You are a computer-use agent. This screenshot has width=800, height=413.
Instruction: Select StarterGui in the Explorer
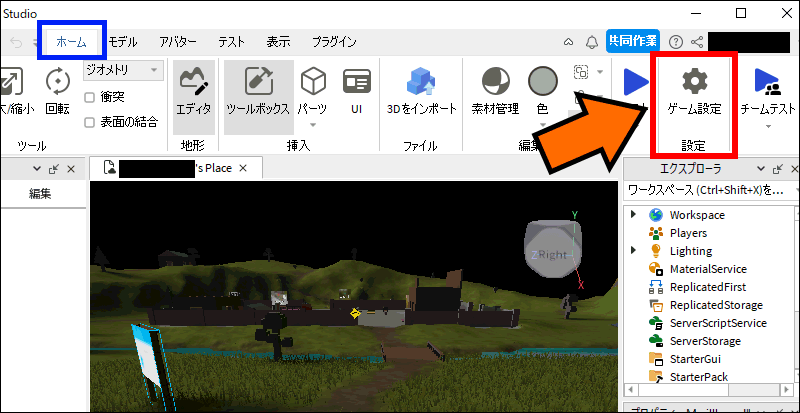[695, 359]
